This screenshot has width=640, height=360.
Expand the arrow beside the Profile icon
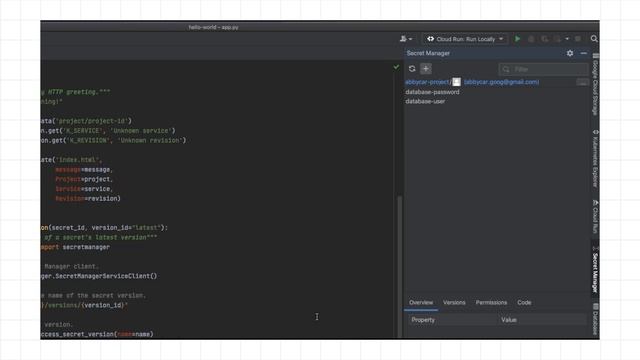pos(567,39)
